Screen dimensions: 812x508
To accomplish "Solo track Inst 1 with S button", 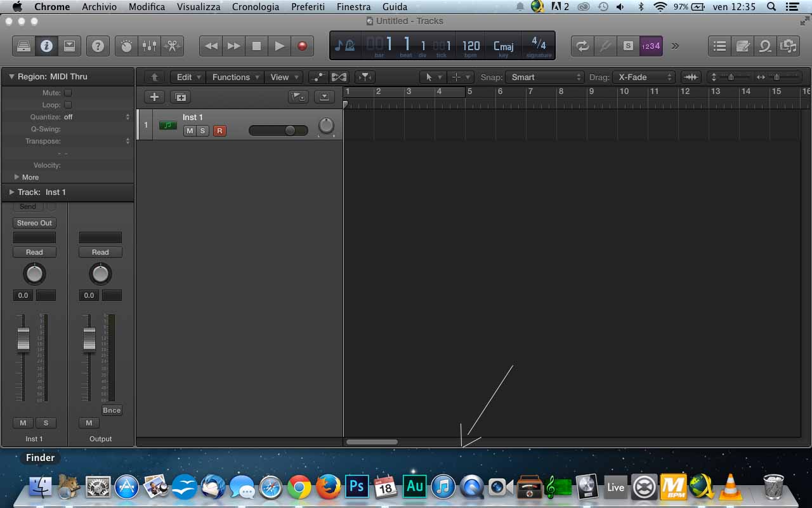I will (202, 131).
